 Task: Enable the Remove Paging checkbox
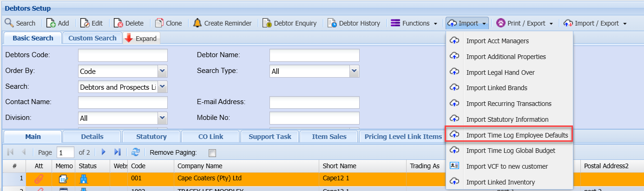[x=212, y=153]
